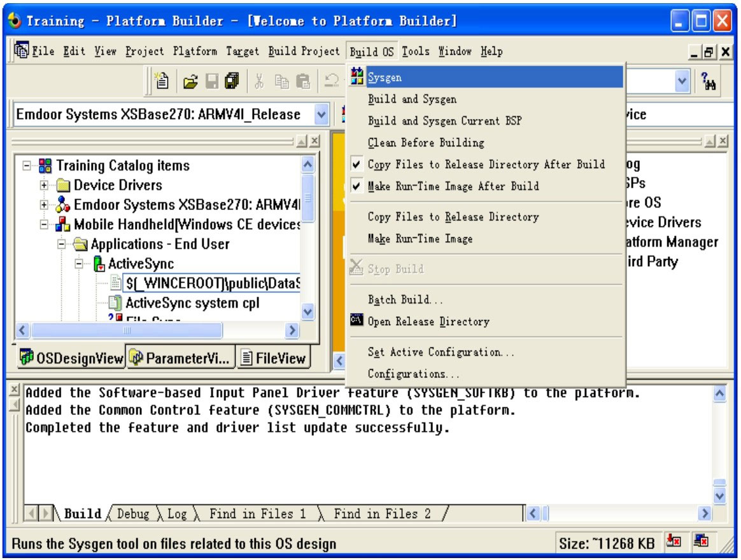Click the Size: ~11268 KB status text
Viewport: 741px width, 560px height.
point(606,543)
